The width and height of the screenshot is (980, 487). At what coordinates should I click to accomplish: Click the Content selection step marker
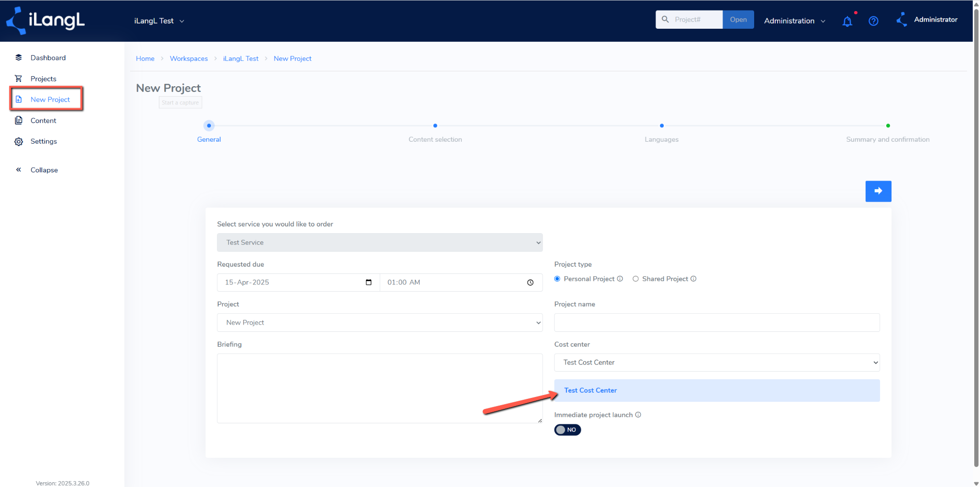pyautogui.click(x=435, y=125)
